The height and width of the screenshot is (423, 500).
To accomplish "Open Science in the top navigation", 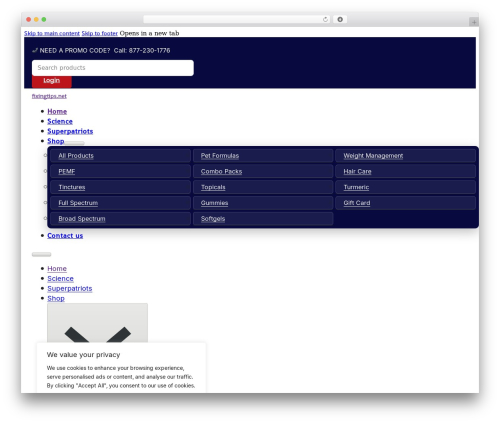I will [60, 122].
